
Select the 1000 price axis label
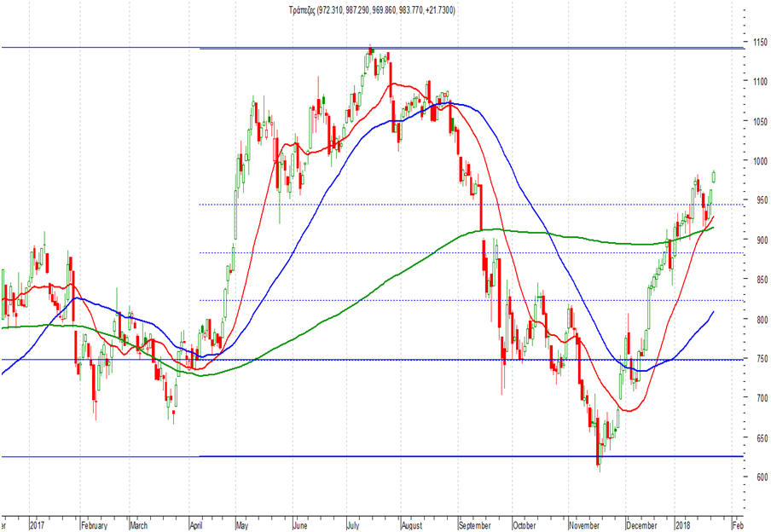point(760,161)
